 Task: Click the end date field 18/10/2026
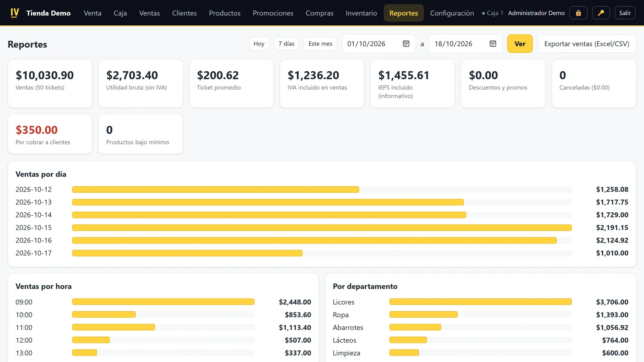click(x=465, y=44)
